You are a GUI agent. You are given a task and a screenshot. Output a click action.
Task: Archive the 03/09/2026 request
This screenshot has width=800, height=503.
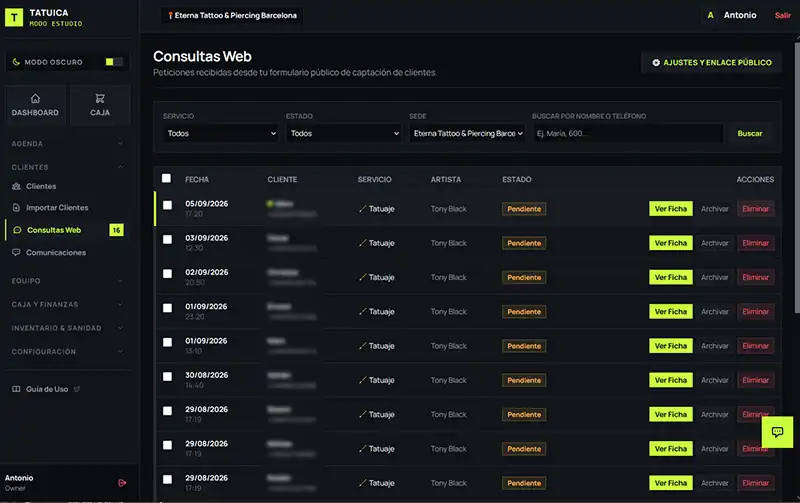714,243
